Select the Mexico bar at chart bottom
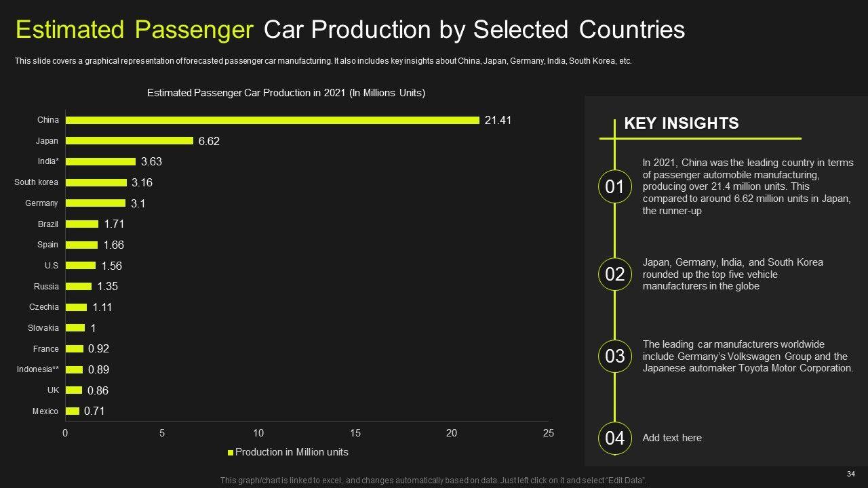The width and height of the screenshot is (868, 488). (73, 411)
